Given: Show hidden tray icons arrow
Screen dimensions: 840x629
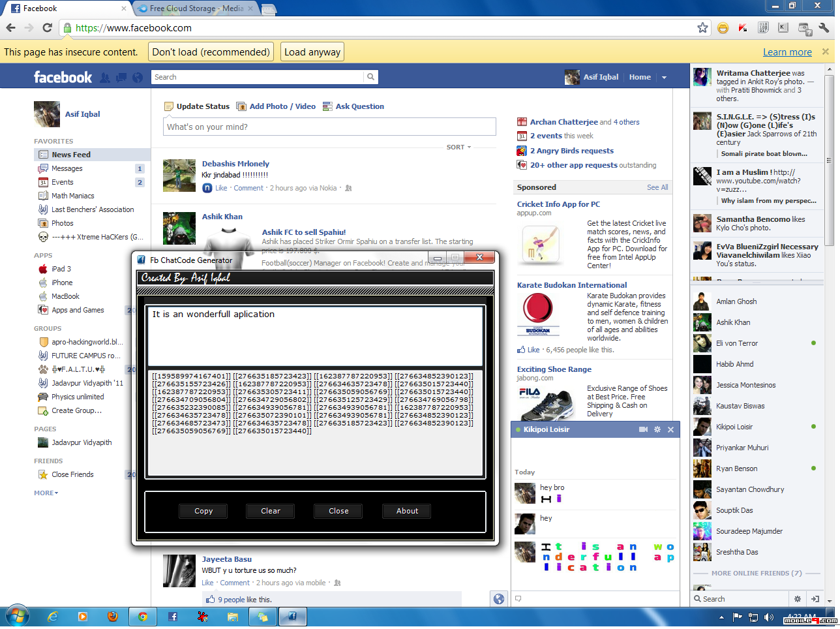Looking at the screenshot, I should [x=722, y=617].
